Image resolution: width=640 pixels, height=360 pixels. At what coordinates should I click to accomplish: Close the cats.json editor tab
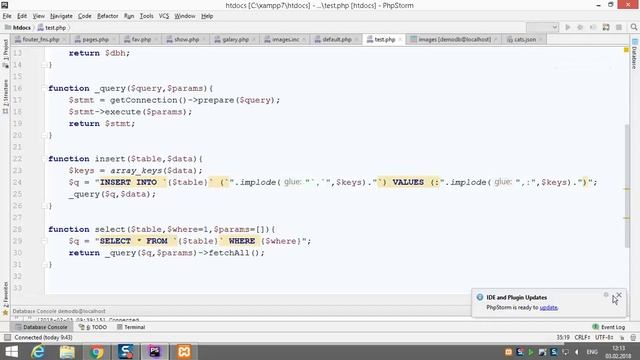(541, 40)
